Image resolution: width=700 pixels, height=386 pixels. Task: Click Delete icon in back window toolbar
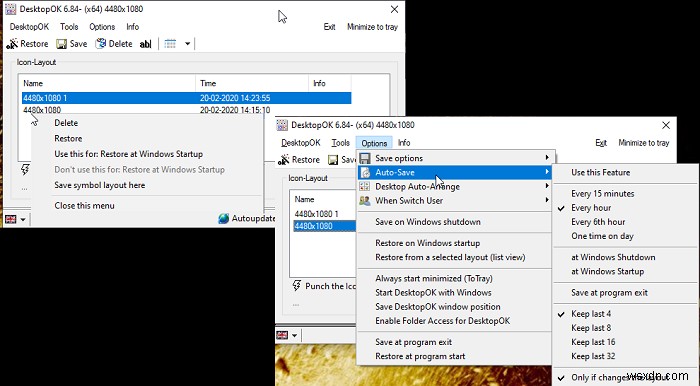101,44
